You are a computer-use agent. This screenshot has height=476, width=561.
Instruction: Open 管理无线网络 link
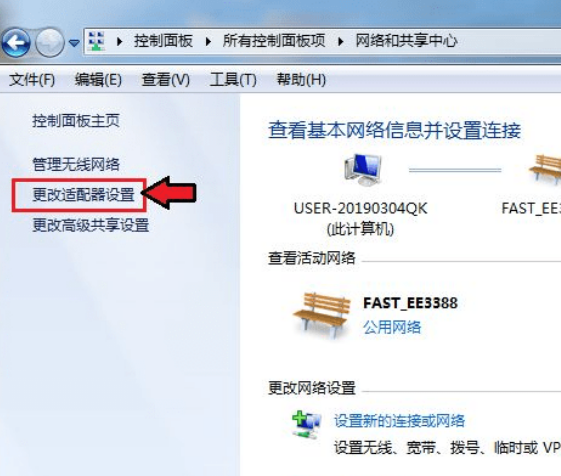point(76,164)
